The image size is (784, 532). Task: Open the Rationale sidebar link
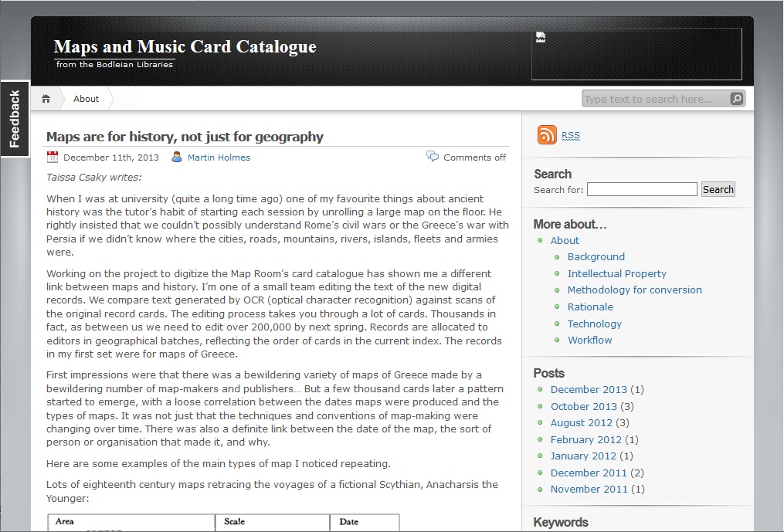(590, 307)
